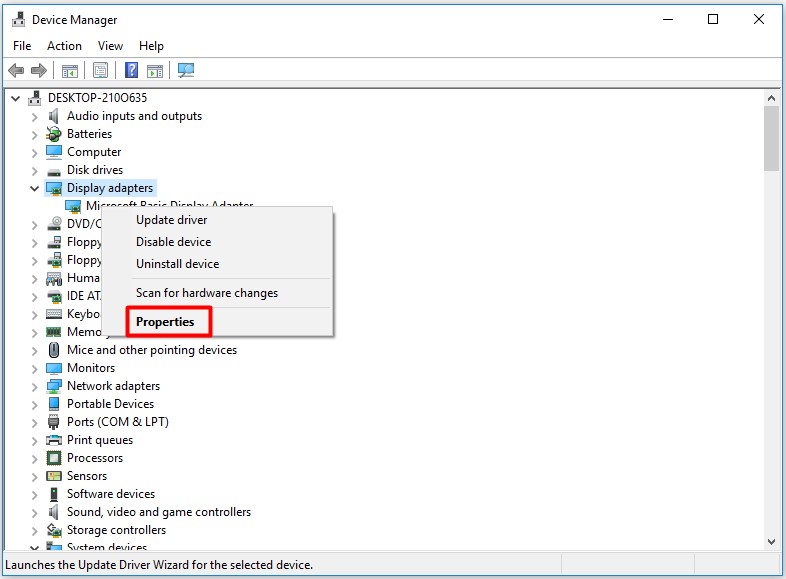Select Sound, video and game controllers text
Screen dimensions: 786x579
click(x=159, y=512)
